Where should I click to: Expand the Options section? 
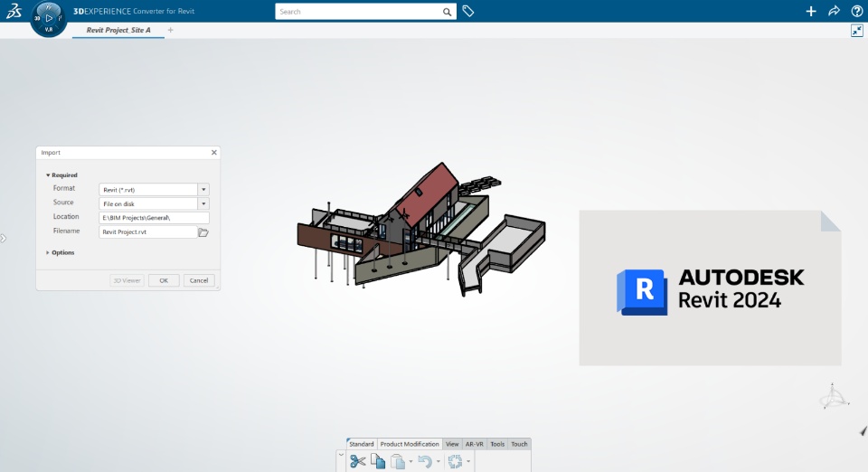pos(48,252)
